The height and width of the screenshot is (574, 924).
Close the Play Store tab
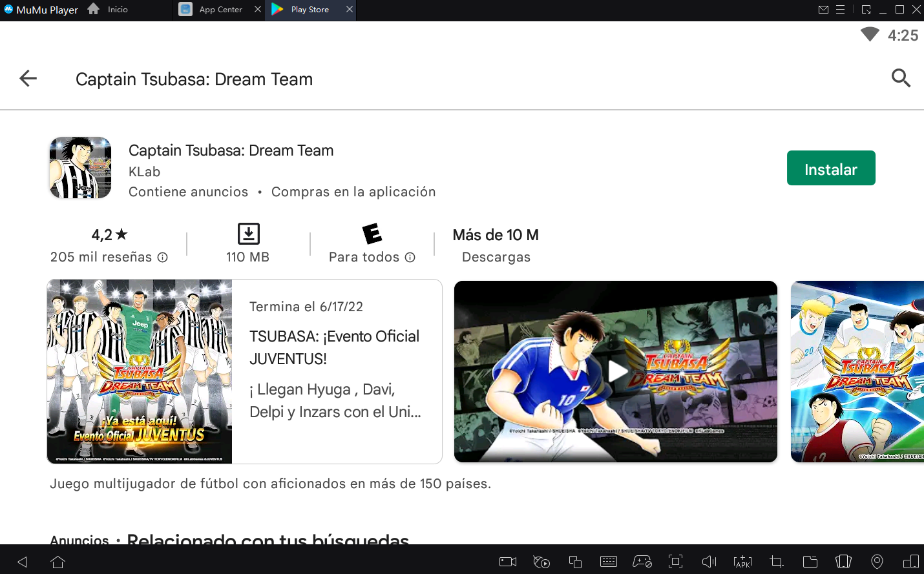click(350, 10)
